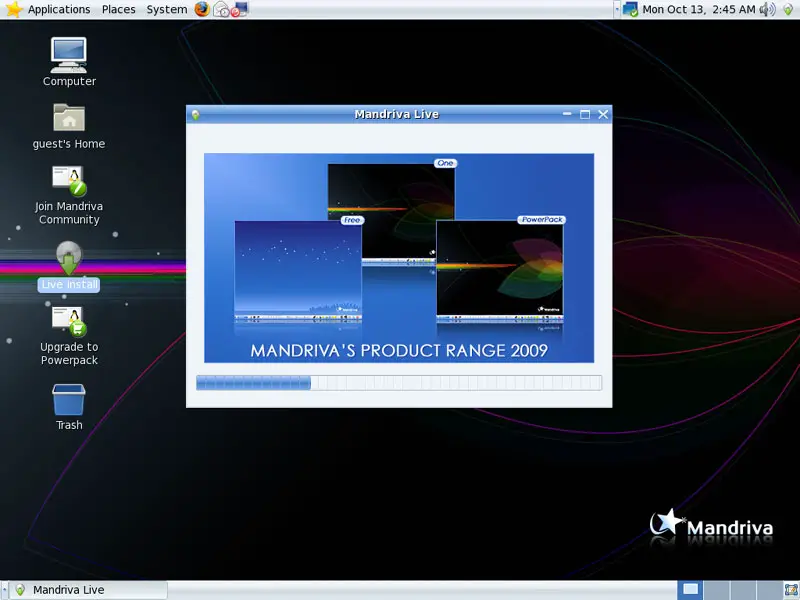Image resolution: width=800 pixels, height=600 pixels.
Task: Open the mail client launcher in the panel
Action: (x=221, y=9)
